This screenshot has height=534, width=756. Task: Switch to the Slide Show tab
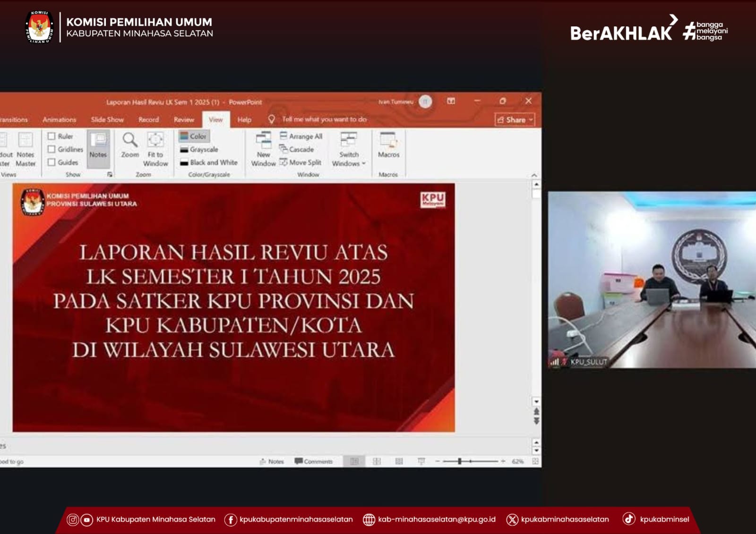(107, 120)
